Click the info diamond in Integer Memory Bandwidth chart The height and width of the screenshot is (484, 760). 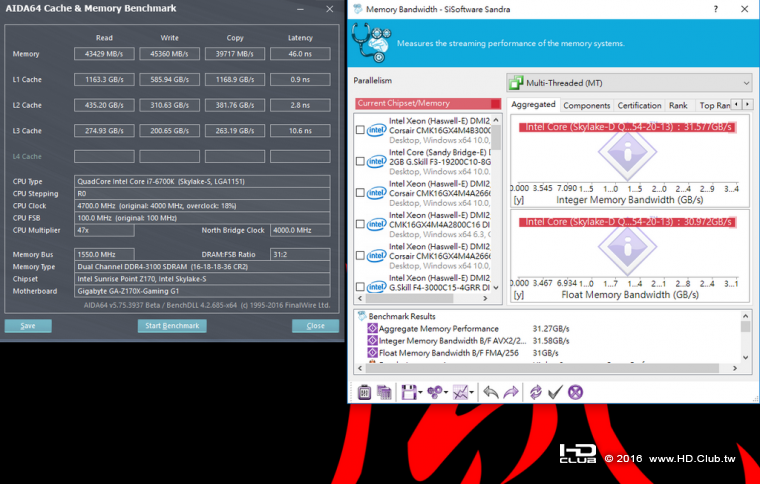(x=627, y=153)
